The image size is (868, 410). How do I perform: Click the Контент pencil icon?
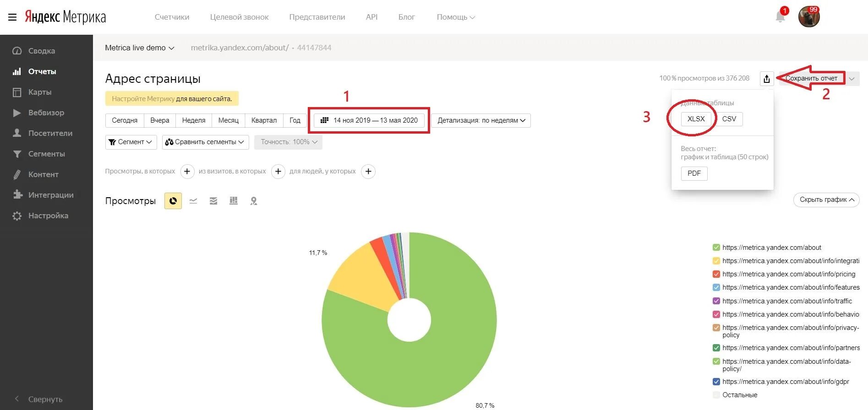pos(17,174)
